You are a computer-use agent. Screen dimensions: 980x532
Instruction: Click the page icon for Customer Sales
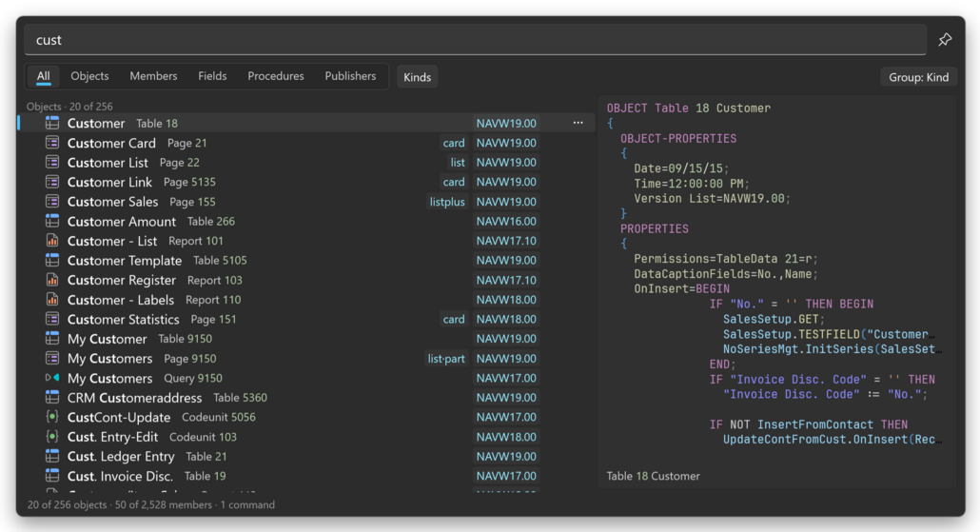tap(52, 202)
